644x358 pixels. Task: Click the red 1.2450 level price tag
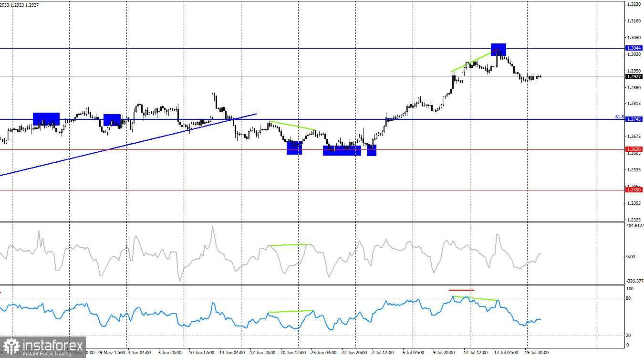coord(634,190)
